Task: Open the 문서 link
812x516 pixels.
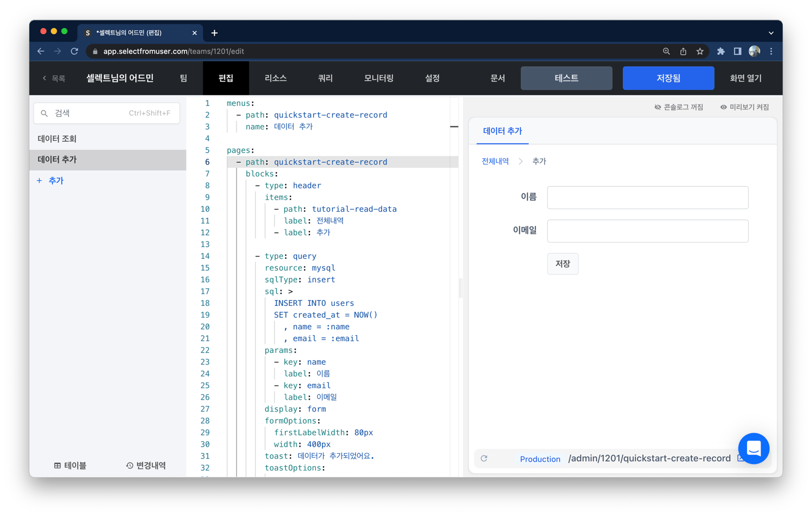Action: (x=497, y=79)
